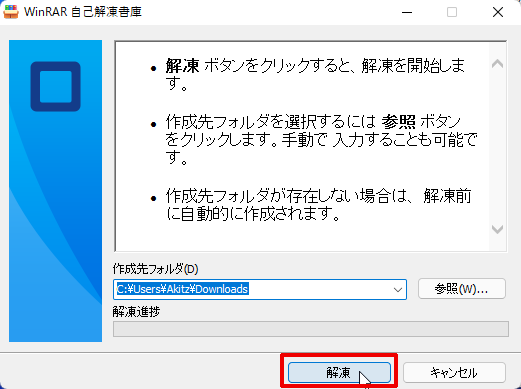Open the 参照(W)... browse button
The height and width of the screenshot is (389, 521).
coord(462,289)
